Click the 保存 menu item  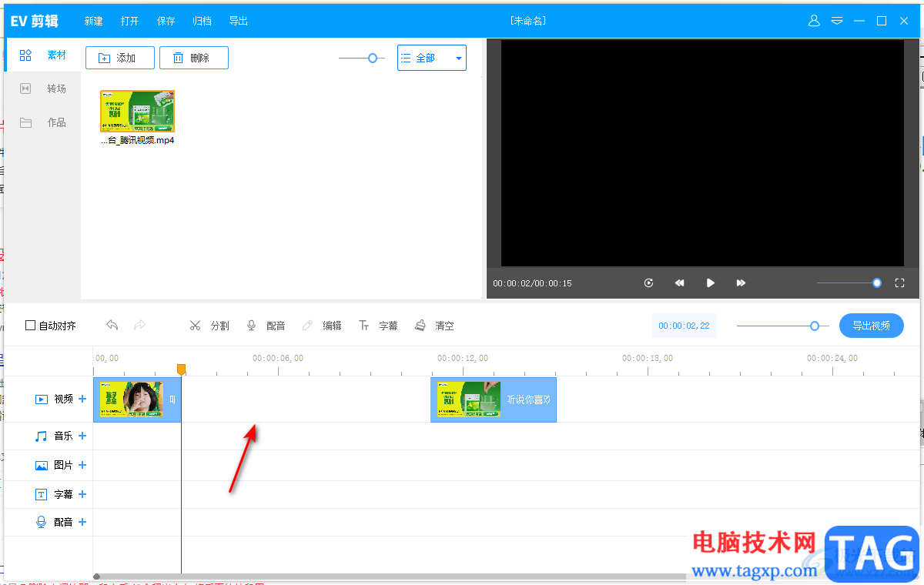click(x=166, y=21)
